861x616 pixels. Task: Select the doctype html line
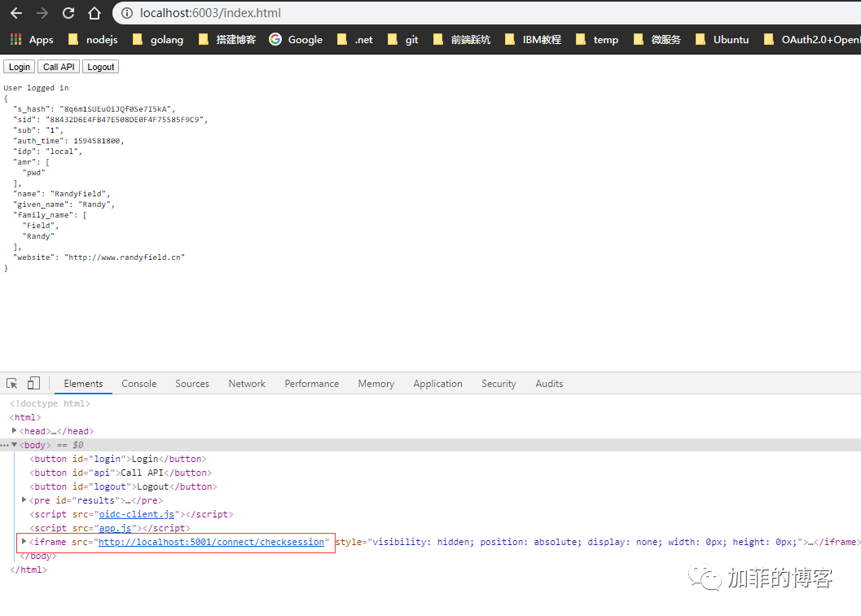pos(50,403)
